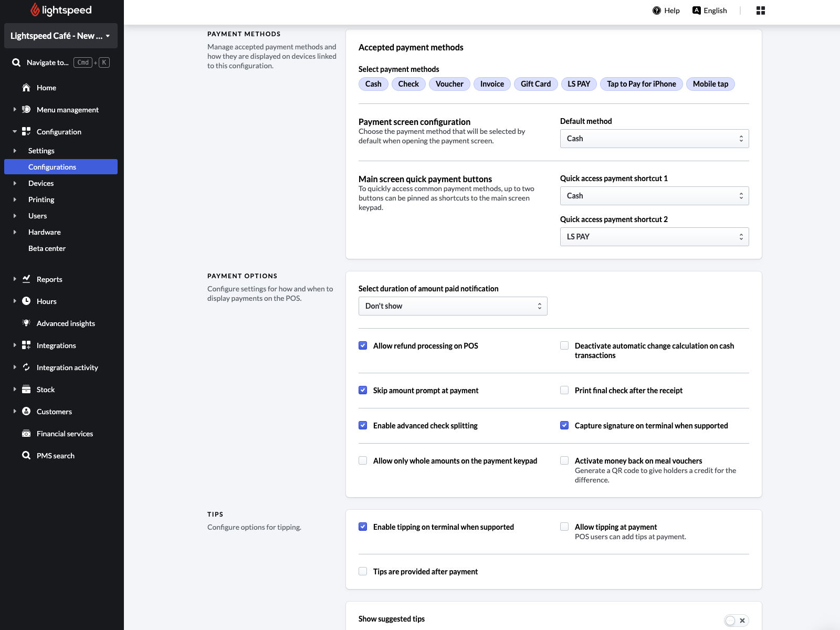This screenshot has height=630, width=840.
Task: Open Quick access payment shortcut 2 dropdown
Action: (654, 237)
